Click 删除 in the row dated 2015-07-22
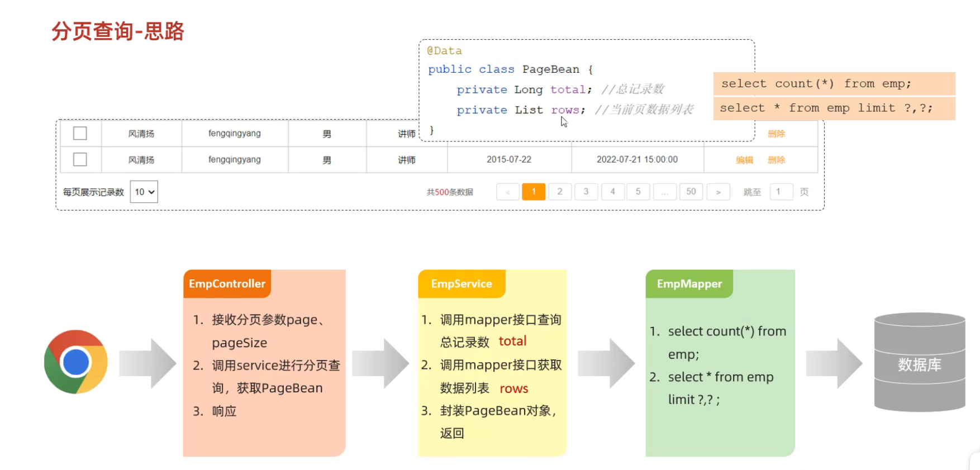980x470 pixels. [x=776, y=160]
